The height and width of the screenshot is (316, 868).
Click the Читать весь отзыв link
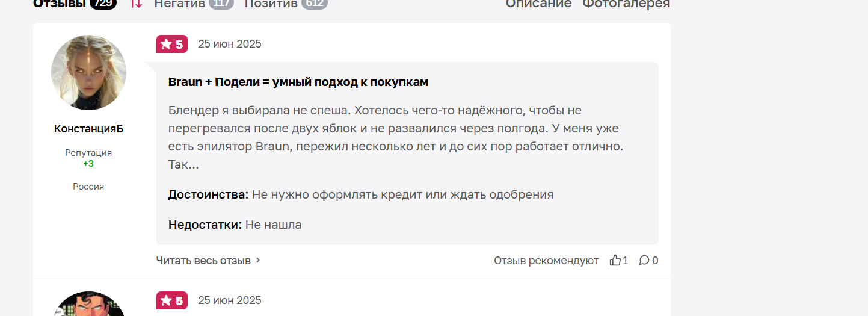point(203,261)
